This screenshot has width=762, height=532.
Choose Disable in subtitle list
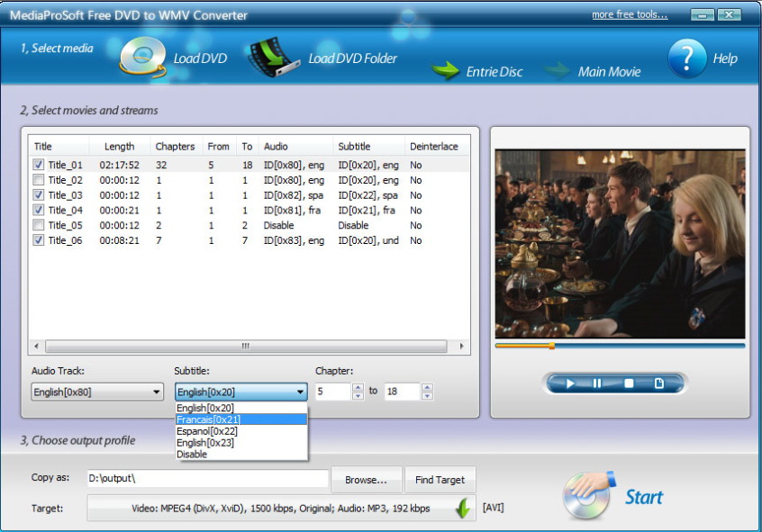click(241, 455)
